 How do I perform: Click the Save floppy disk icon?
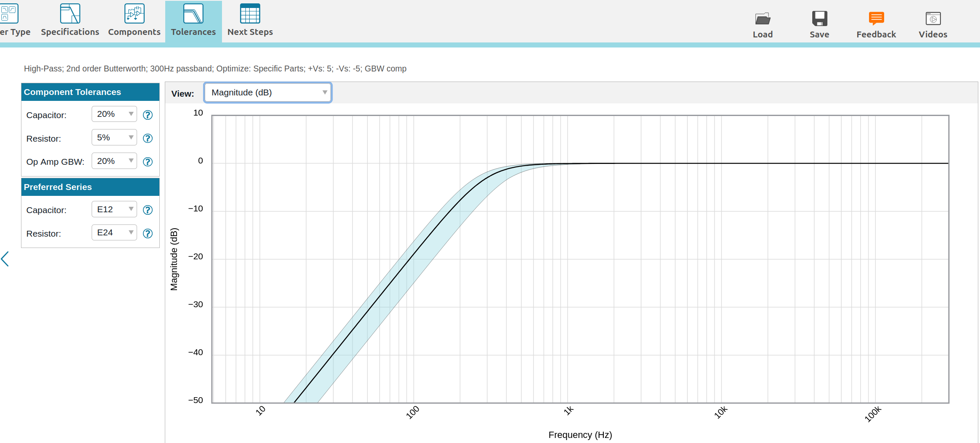click(819, 18)
